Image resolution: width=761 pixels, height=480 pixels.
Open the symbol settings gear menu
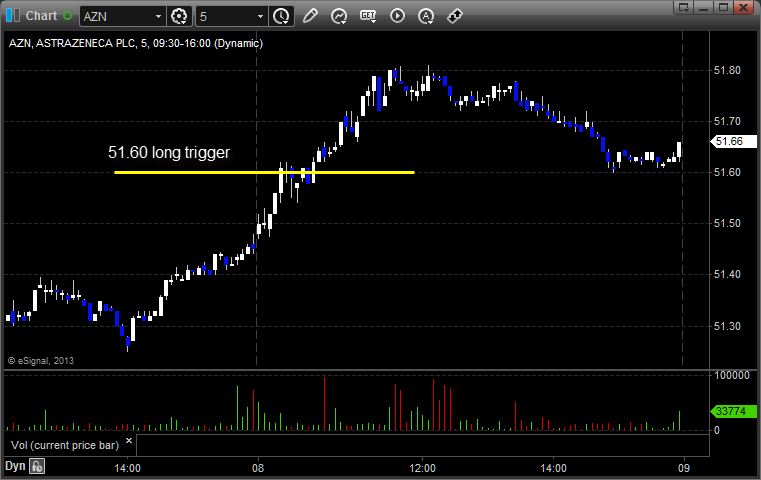pos(179,17)
